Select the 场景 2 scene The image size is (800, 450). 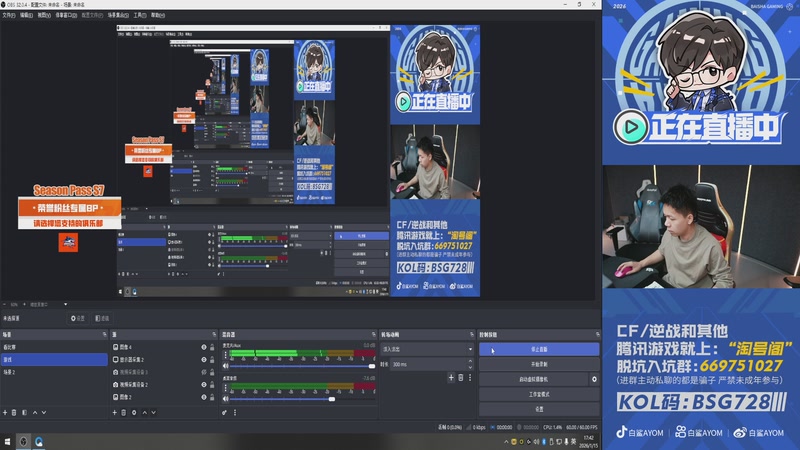click(x=54, y=372)
